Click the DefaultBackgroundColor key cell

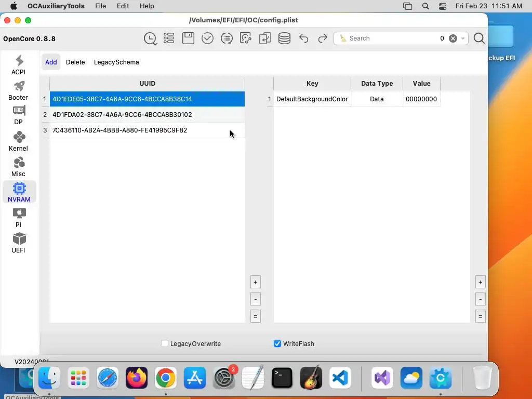[312, 99]
